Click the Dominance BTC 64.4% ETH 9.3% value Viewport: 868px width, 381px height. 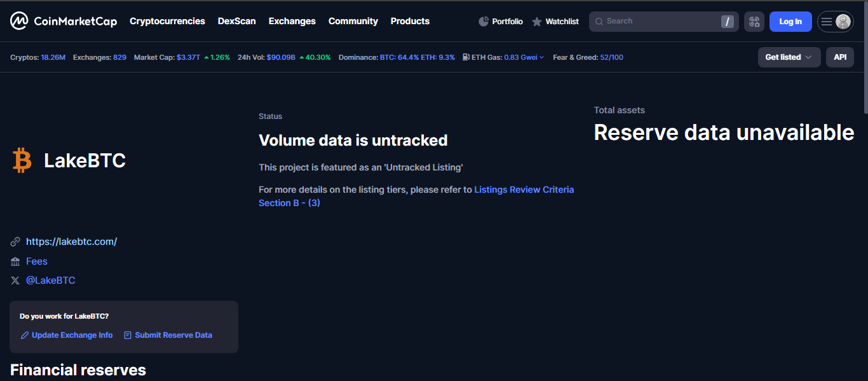pos(417,57)
